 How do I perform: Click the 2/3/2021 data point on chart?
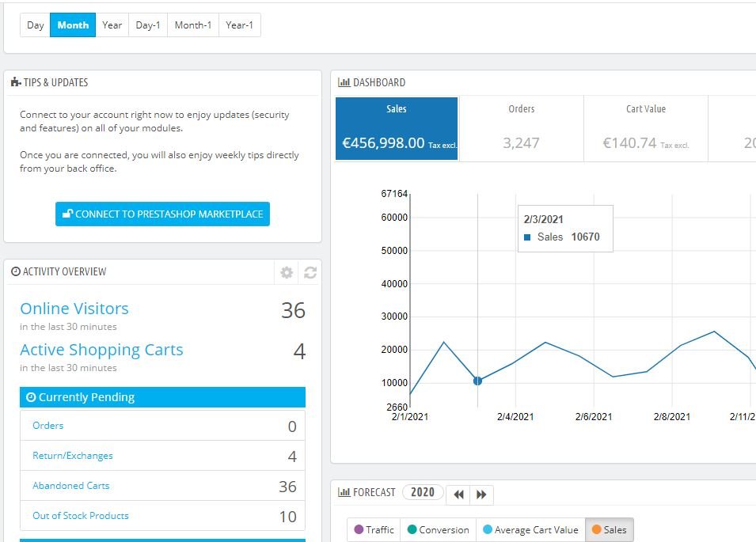pyautogui.click(x=478, y=381)
